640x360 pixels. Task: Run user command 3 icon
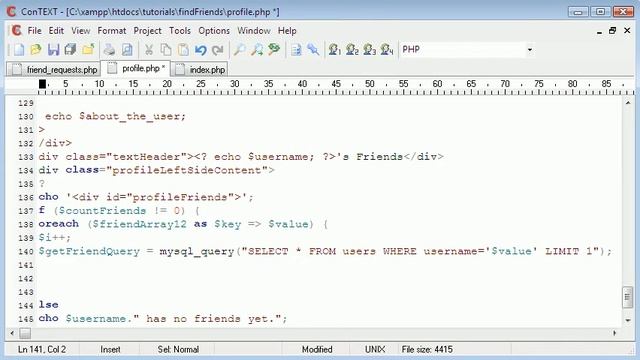click(x=369, y=50)
